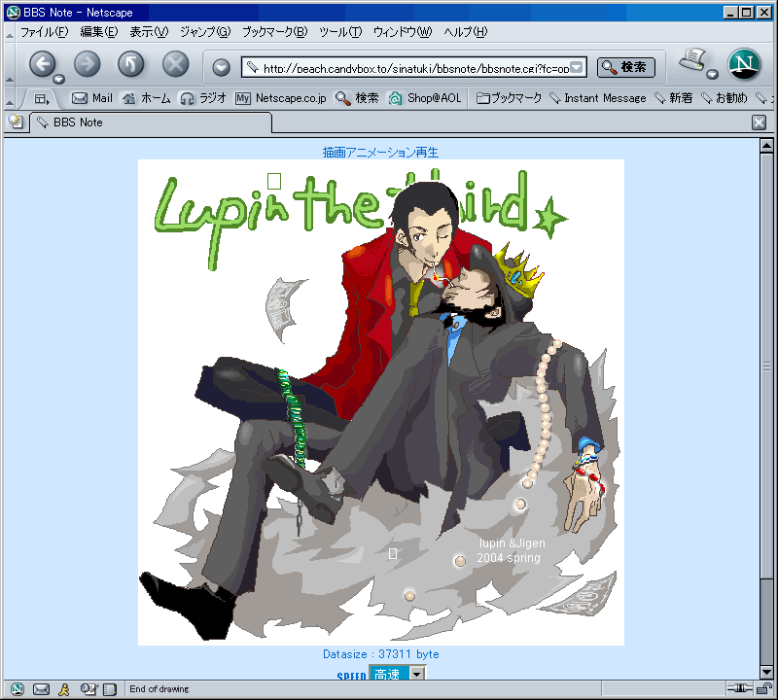Click the Forward arrow button
Screen dimensions: 778x700
(x=88, y=64)
